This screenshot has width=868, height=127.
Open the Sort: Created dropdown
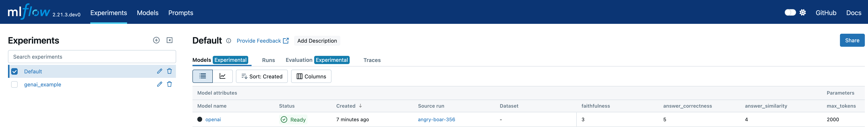point(262,76)
